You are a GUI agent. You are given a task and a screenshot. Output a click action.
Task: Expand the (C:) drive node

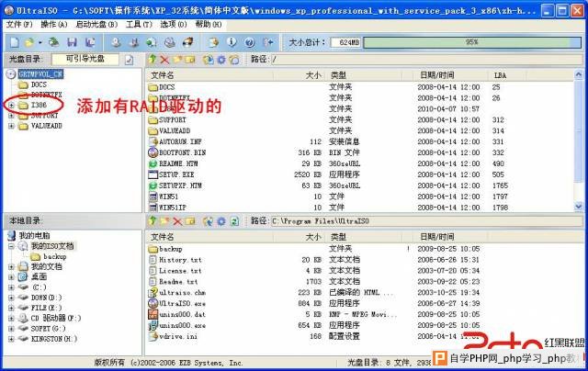(11, 287)
